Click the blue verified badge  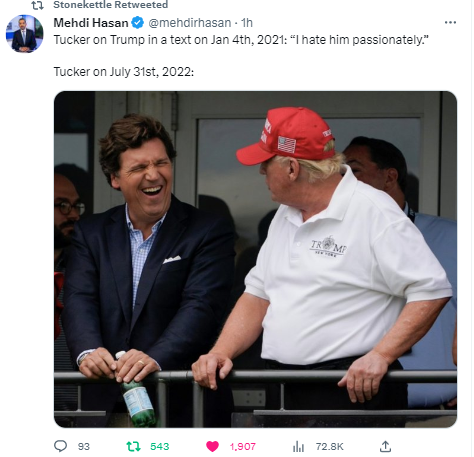[x=137, y=23]
